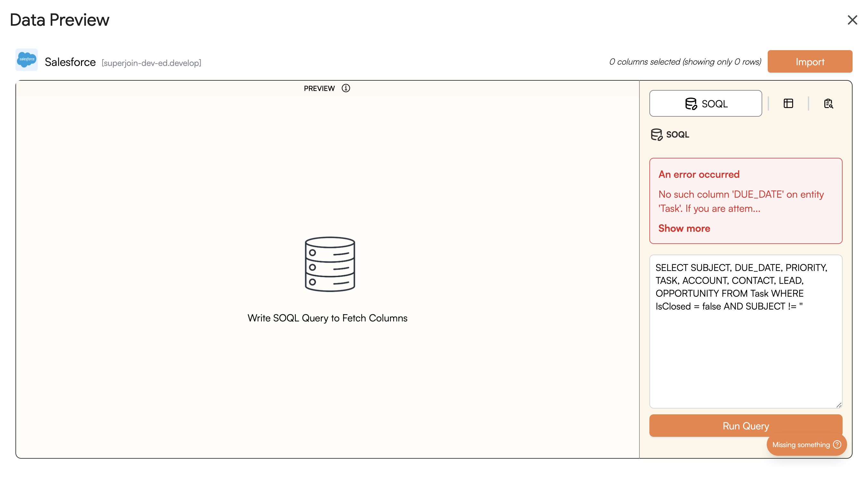Click the superjoin-dev-ed.develop account label

(151, 63)
